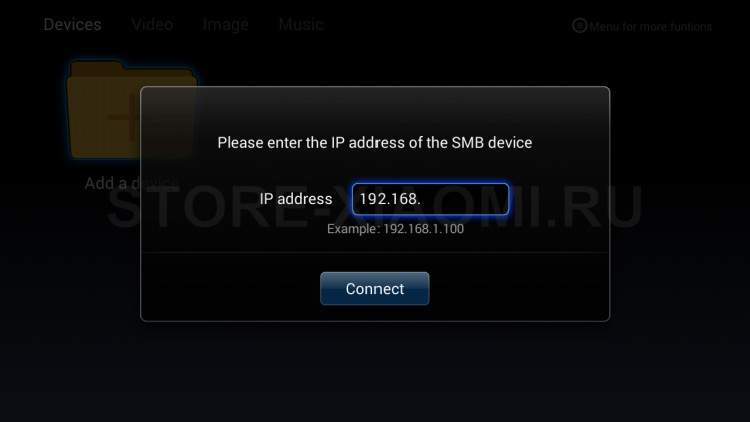Go to the Music tab
This screenshot has height=422, width=750.
click(301, 24)
